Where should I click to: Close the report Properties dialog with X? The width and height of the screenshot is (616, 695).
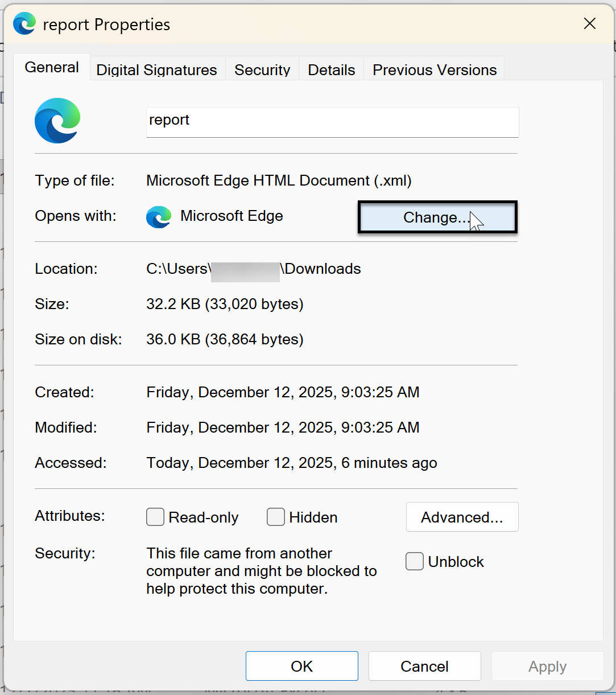coord(590,24)
